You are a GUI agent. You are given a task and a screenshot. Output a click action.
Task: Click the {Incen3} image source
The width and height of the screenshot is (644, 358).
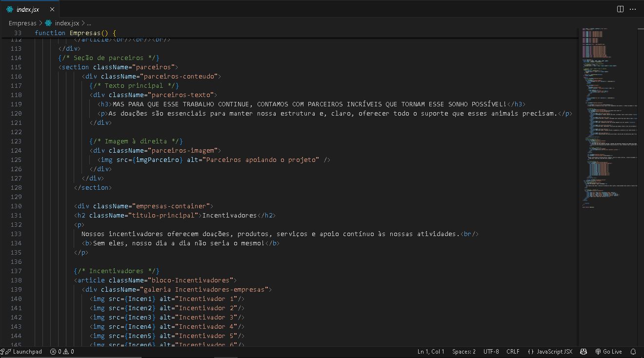[140, 317]
